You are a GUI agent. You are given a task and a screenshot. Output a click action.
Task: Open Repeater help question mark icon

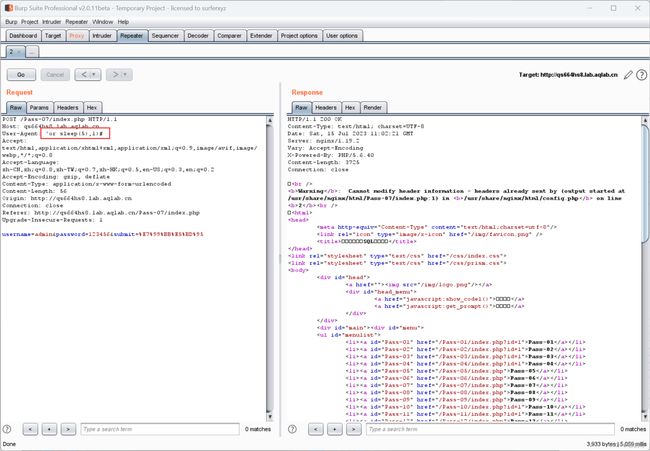click(641, 75)
